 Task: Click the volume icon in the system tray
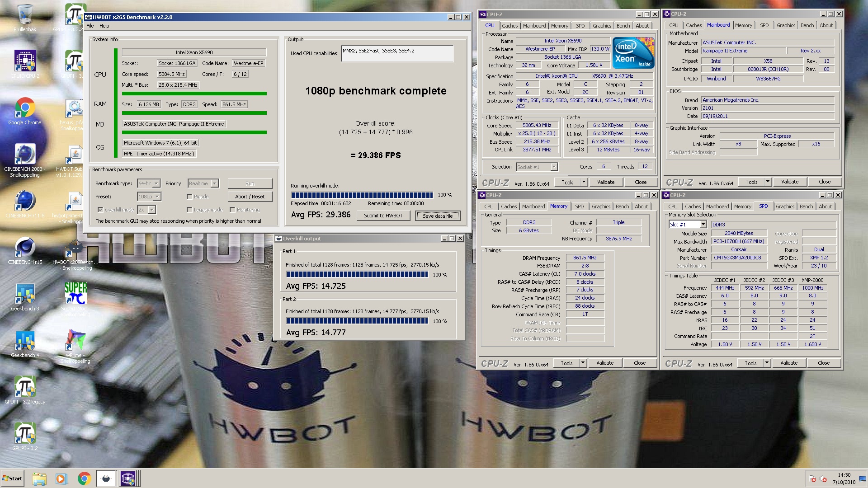click(x=823, y=479)
